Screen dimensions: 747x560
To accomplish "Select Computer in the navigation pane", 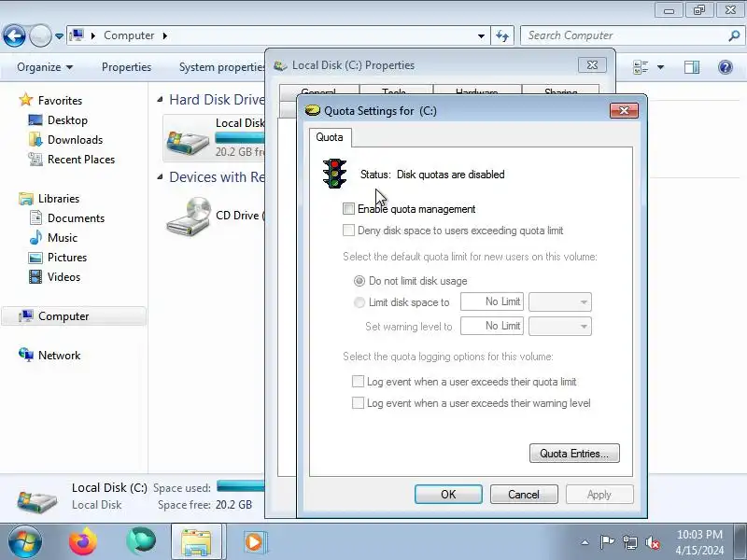I will [74, 316].
